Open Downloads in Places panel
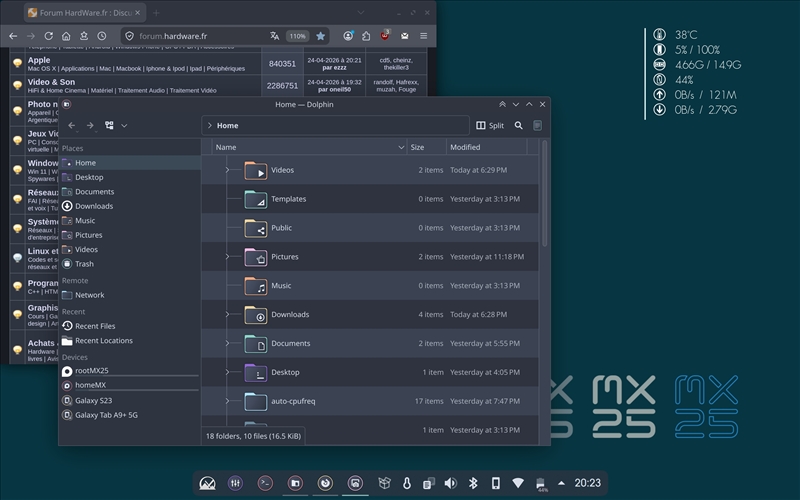 (130, 206)
